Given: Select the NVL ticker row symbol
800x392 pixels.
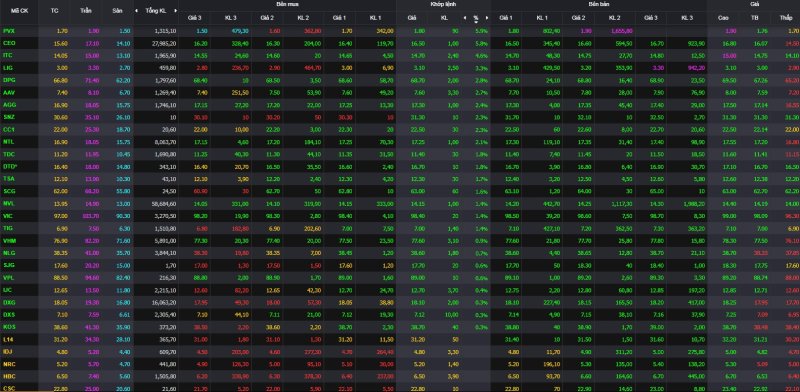Looking at the screenshot, I should coord(8,204).
